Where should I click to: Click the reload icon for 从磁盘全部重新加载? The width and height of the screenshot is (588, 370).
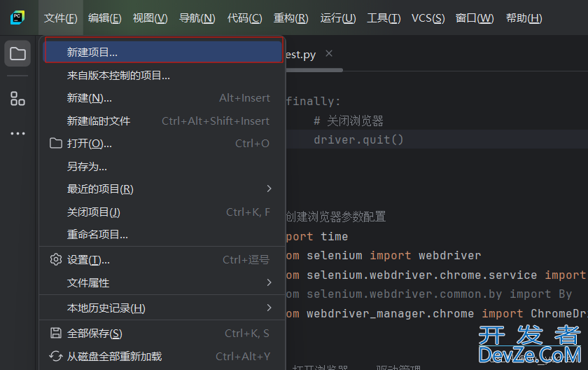[x=56, y=356]
